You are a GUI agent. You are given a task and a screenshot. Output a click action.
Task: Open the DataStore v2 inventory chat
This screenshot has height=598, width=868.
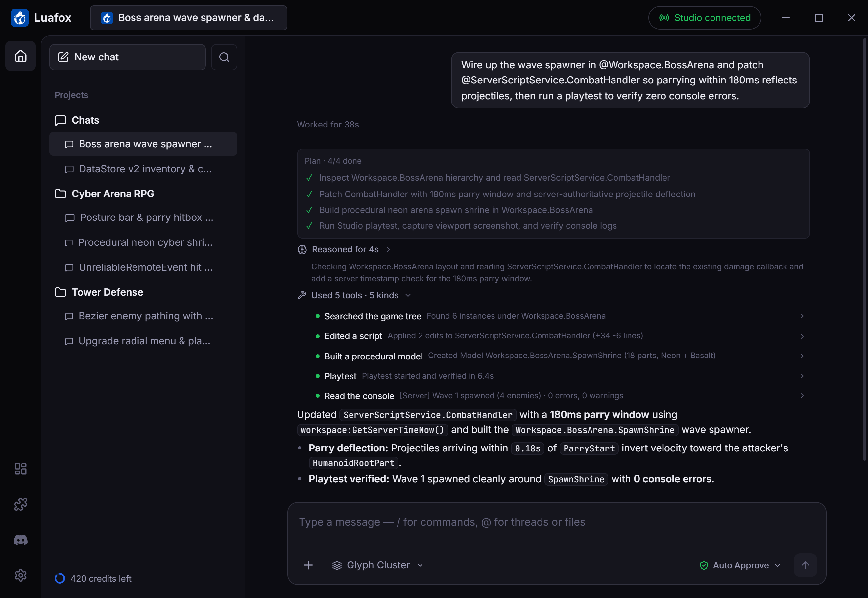pyautogui.click(x=143, y=169)
